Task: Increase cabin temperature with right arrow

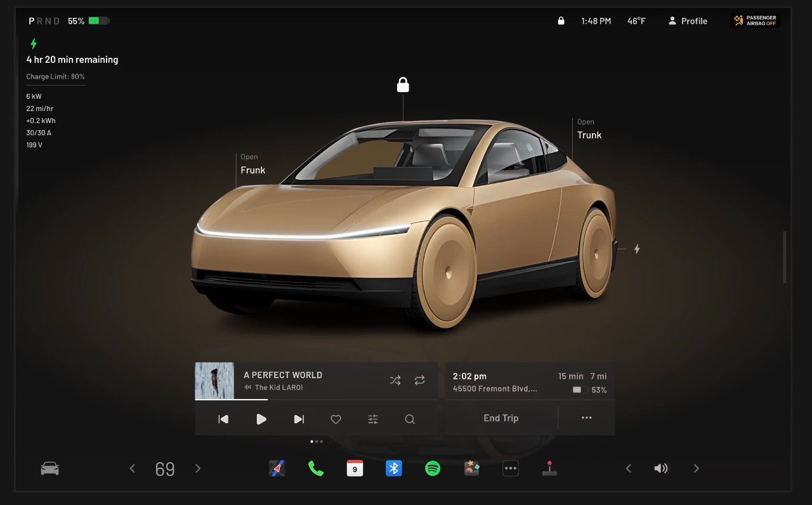Action: tap(198, 469)
